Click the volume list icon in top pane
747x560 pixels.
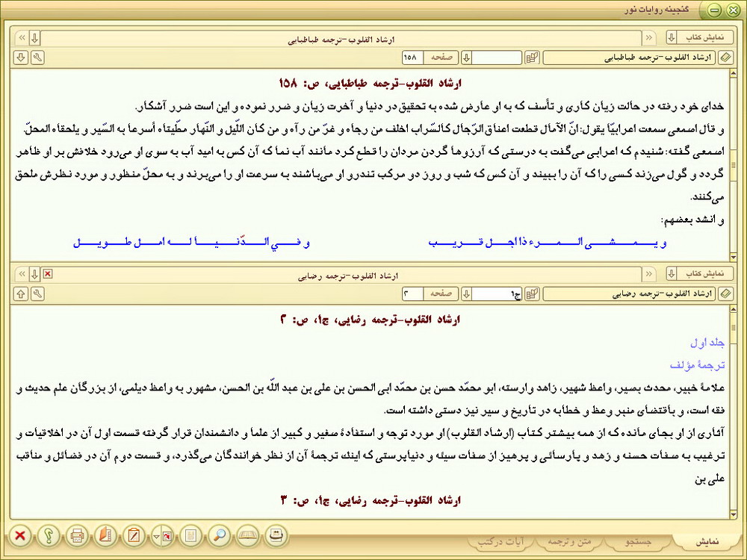click(x=532, y=57)
